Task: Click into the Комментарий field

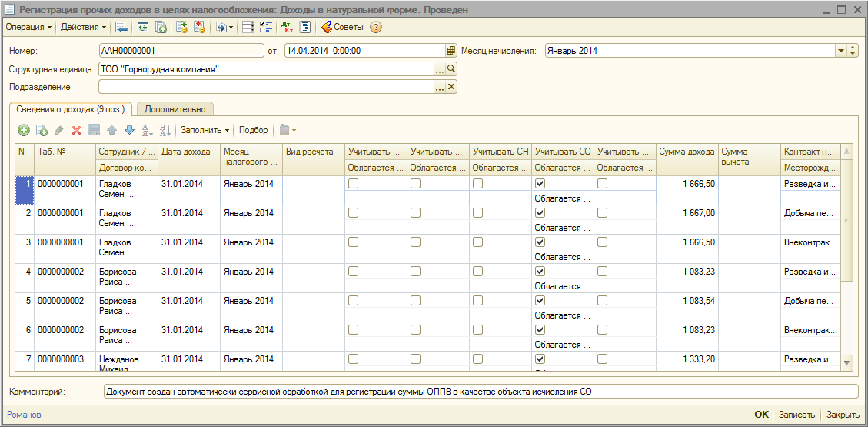Action: (480, 392)
